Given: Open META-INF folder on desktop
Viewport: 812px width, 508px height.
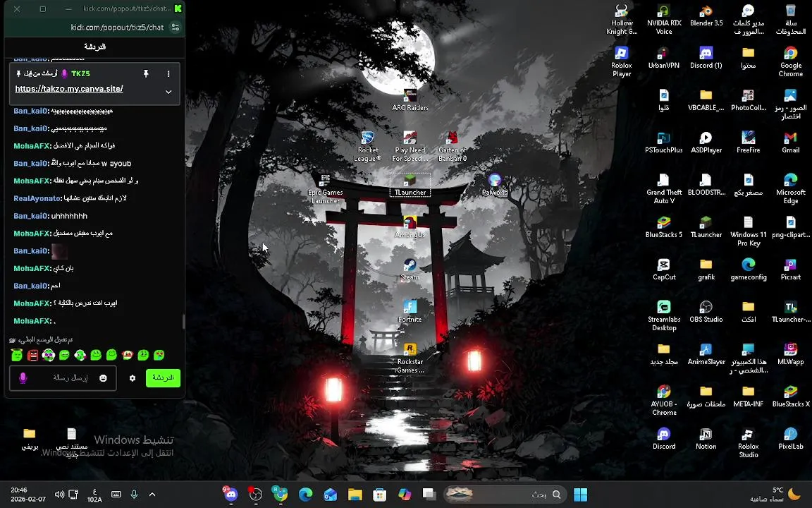Looking at the screenshot, I should coord(749,396).
